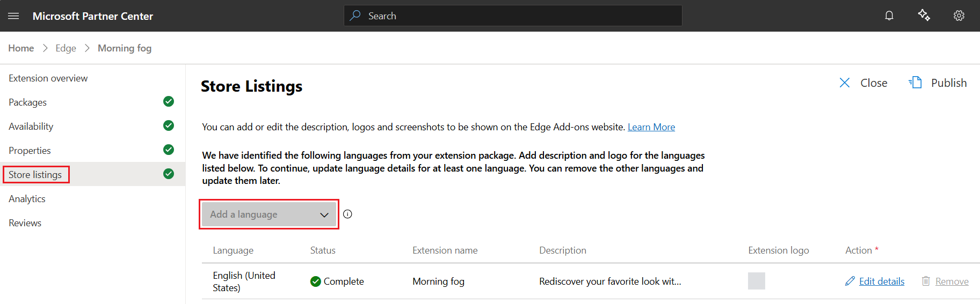The image size is (980, 304).
Task: Open Availability in sidebar
Action: coord(31,127)
